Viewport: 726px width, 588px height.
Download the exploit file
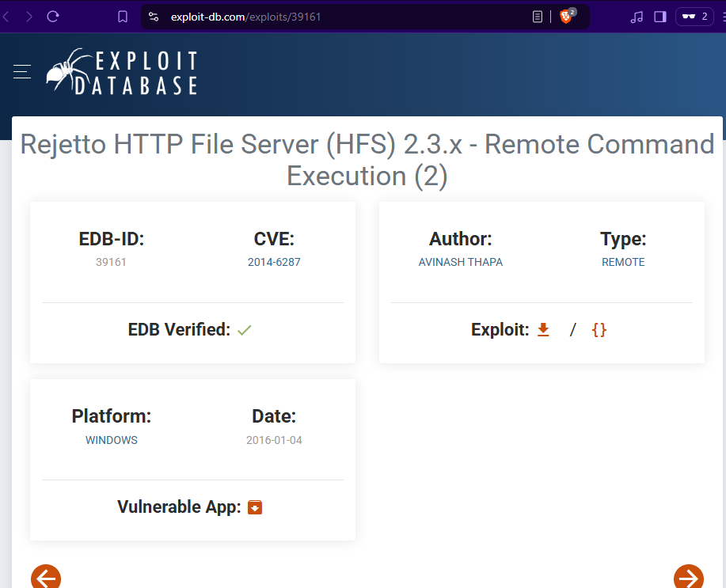(x=543, y=330)
